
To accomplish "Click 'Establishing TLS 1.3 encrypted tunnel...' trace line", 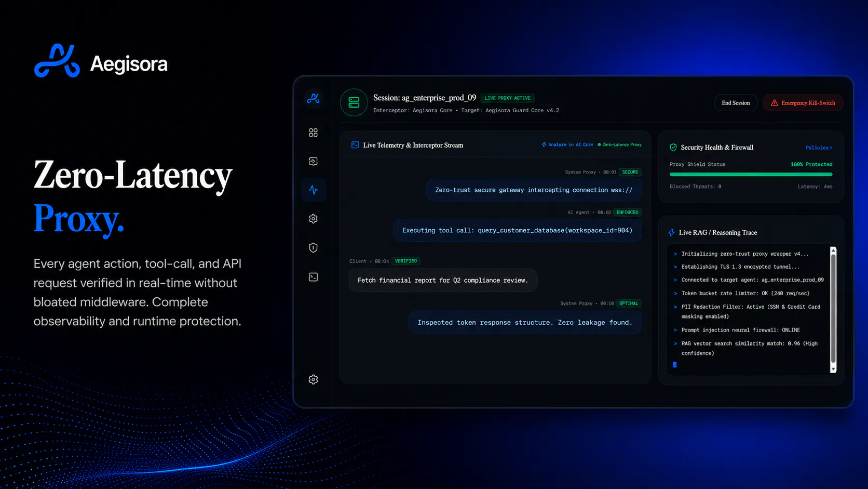I will click(740, 267).
